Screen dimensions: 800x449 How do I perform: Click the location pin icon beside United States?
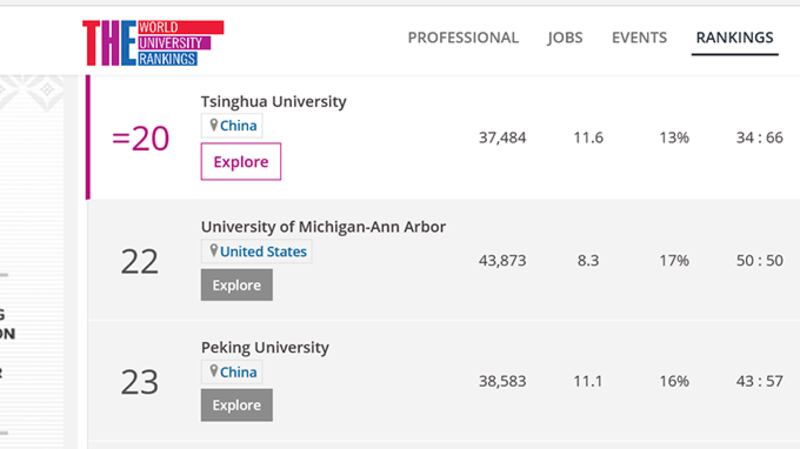(x=214, y=251)
